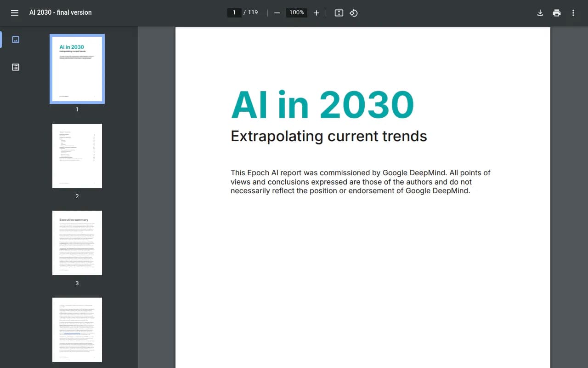Enable fit-to-page view

339,13
